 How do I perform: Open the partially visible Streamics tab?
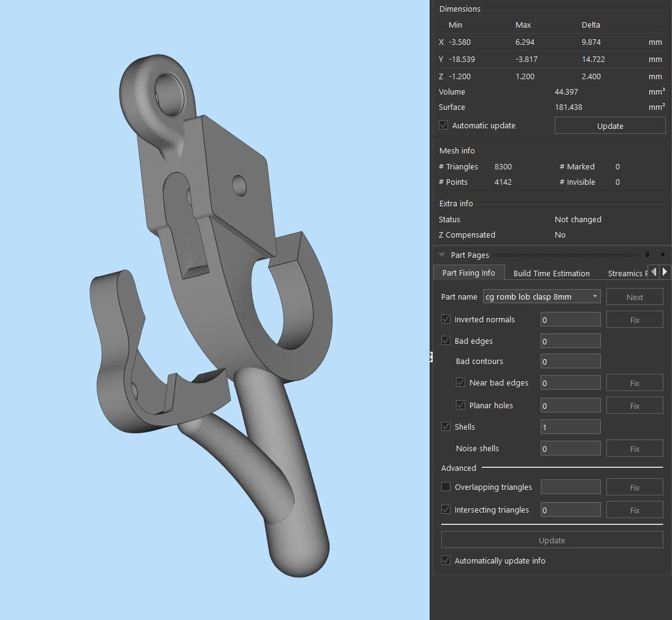click(x=625, y=273)
